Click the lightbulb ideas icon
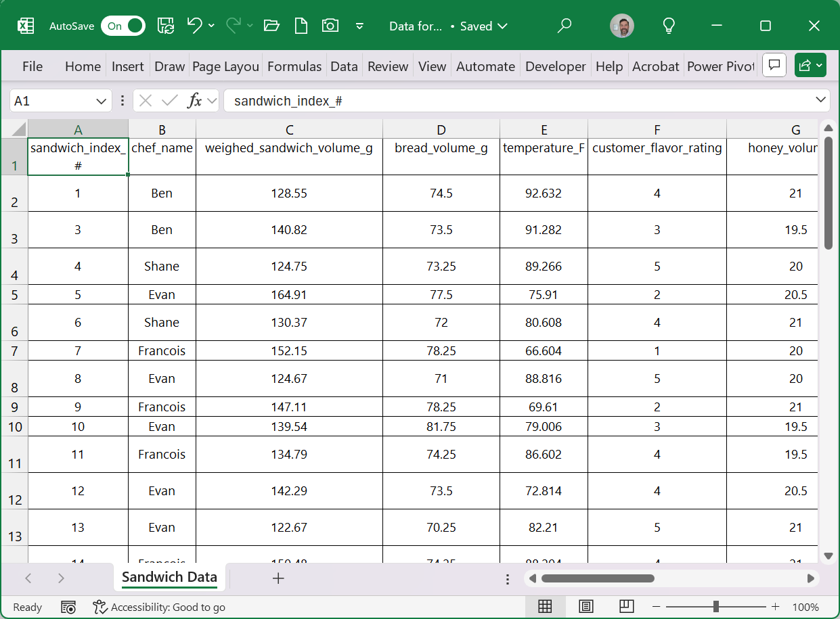The image size is (840, 619). pyautogui.click(x=669, y=26)
